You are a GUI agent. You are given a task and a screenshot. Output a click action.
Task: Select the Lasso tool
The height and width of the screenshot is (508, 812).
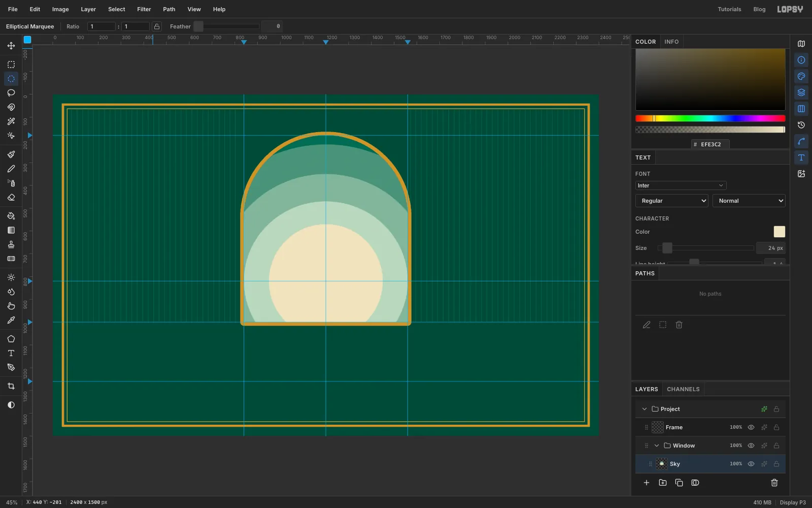pyautogui.click(x=11, y=93)
